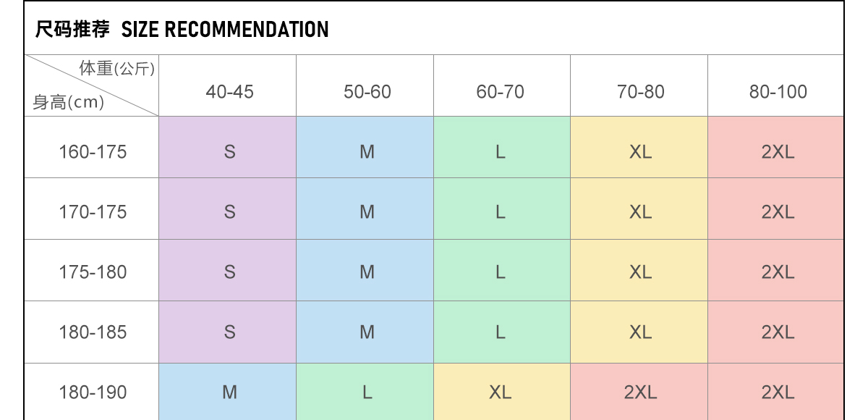This screenshot has width=868, height=420.
Task: Click the 80-100 weight column header
Action: click(x=778, y=92)
